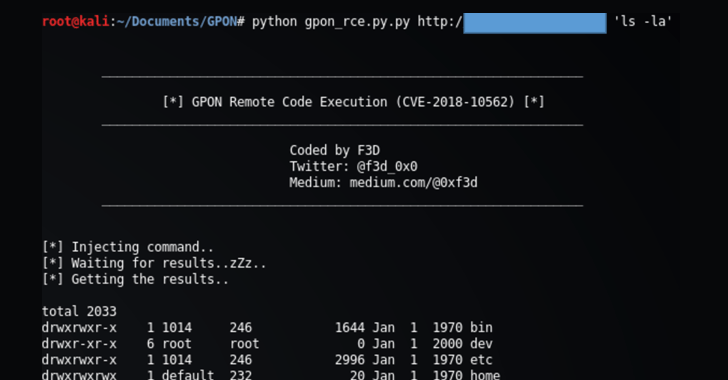
Task: Click the 'GPON Remote Code Execution' banner title
Action: (289, 102)
